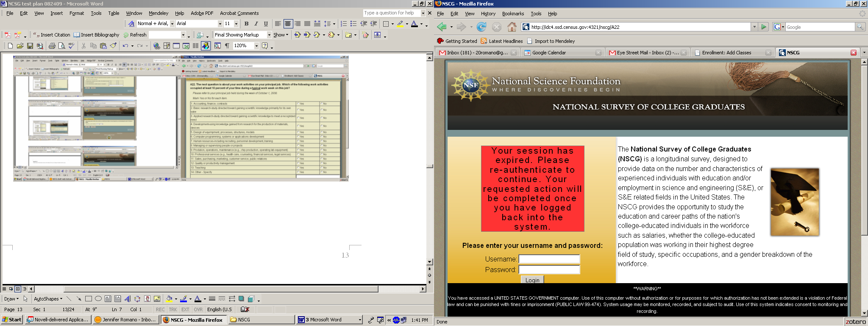868x326 pixels.
Task: Open the AutoShapes dropdown
Action: tap(48, 299)
